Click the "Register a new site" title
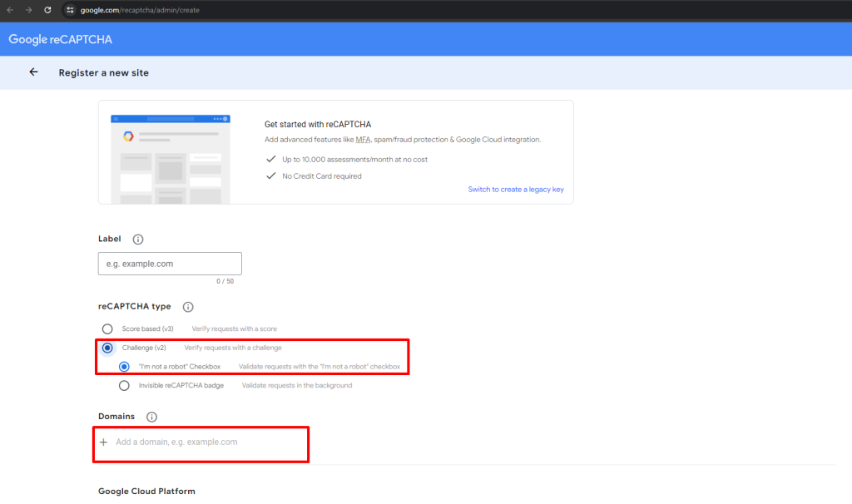Screen dimensions: 852x504 point(104,73)
